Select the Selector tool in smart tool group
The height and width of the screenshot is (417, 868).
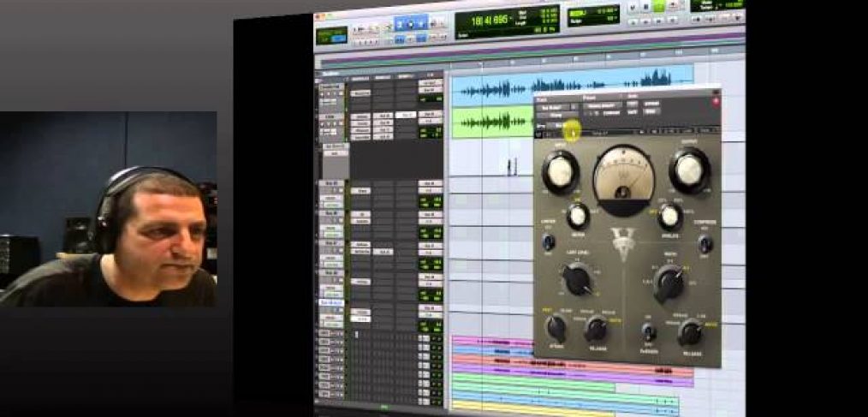[411, 24]
